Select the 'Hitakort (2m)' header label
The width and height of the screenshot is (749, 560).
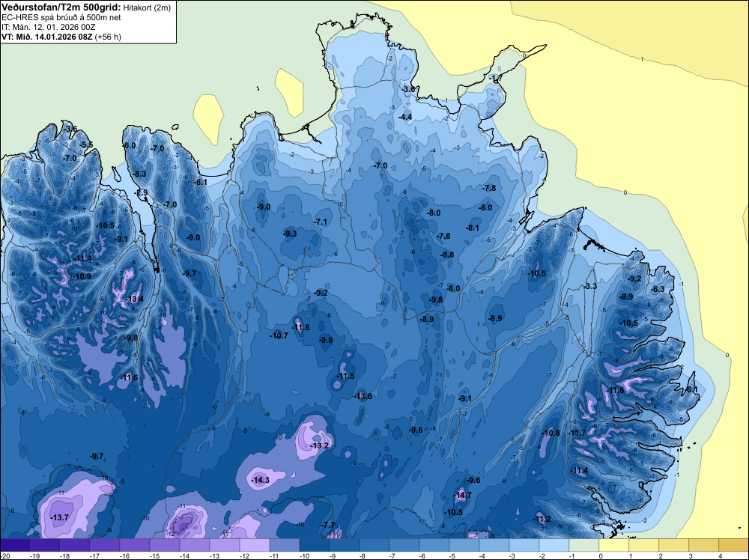[147, 7]
